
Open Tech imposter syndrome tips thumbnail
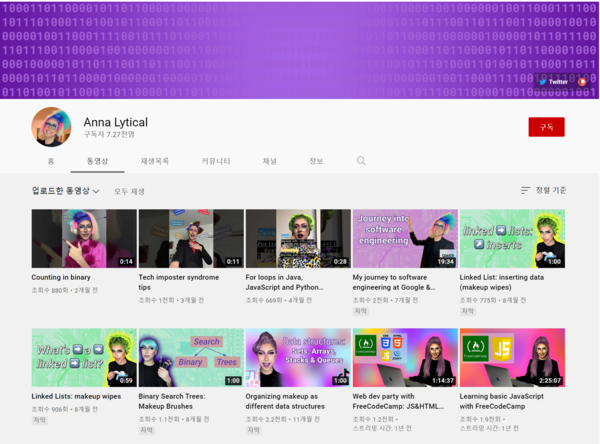pyautogui.click(x=191, y=238)
